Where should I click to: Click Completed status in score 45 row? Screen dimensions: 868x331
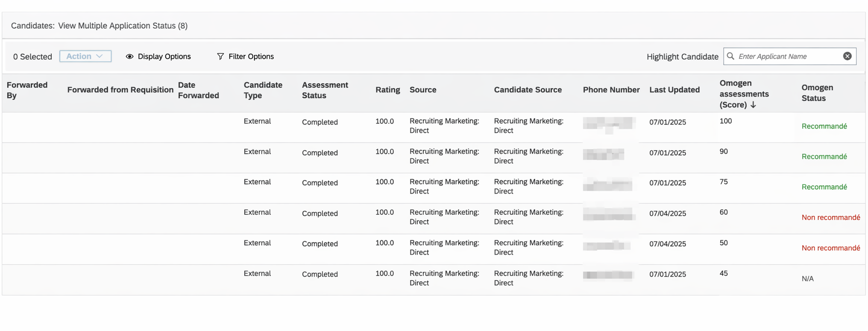[x=320, y=274]
